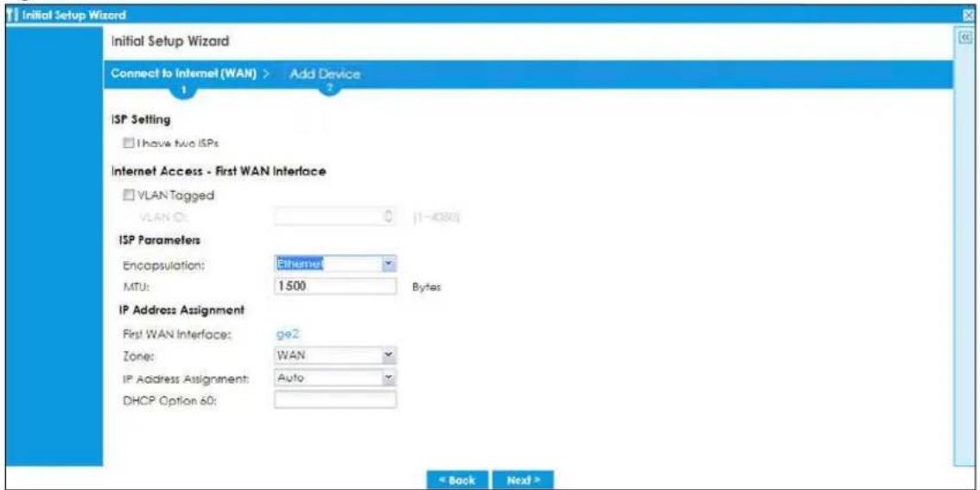Viewport: 980px width, 490px height.
Task: Click the 'Encapsulation:' label
Action: point(162,265)
